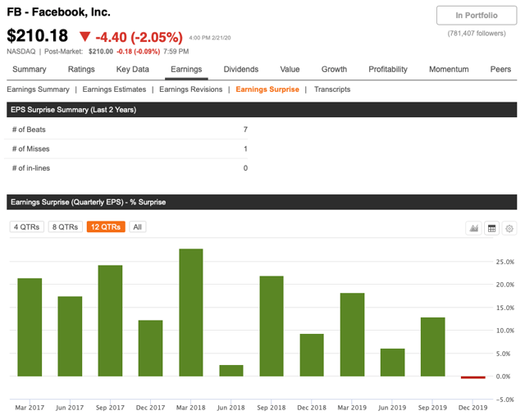The height and width of the screenshot is (420, 525).
Task: Click the Dec 2017 surprise bar
Action: click(x=151, y=348)
